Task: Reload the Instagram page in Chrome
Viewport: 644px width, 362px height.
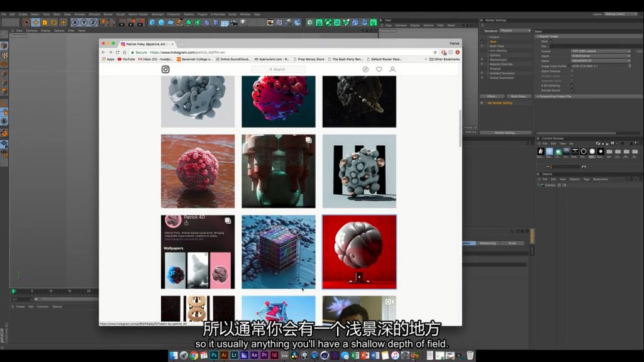Action: 118,52
